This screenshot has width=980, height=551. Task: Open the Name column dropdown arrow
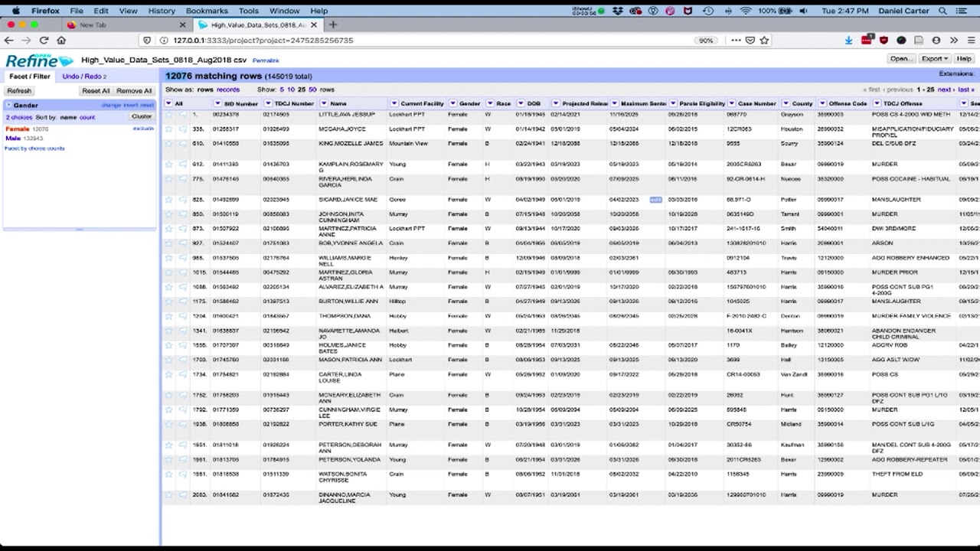[x=324, y=103]
